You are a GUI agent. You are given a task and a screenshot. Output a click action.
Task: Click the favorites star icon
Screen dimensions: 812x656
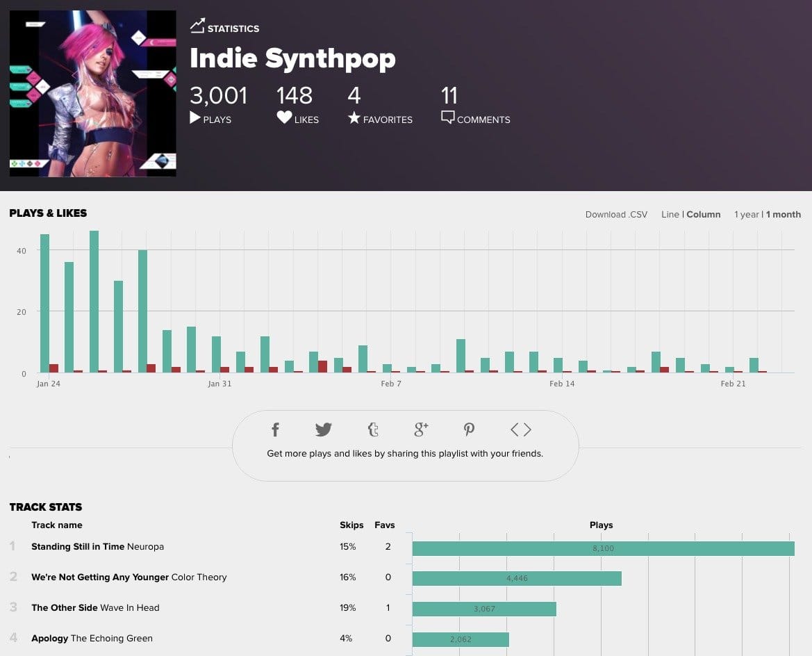point(354,117)
